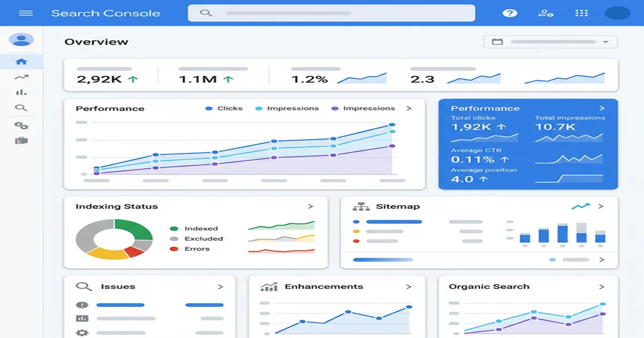Expand the Indexing Status card
The height and width of the screenshot is (338, 644).
(310, 207)
